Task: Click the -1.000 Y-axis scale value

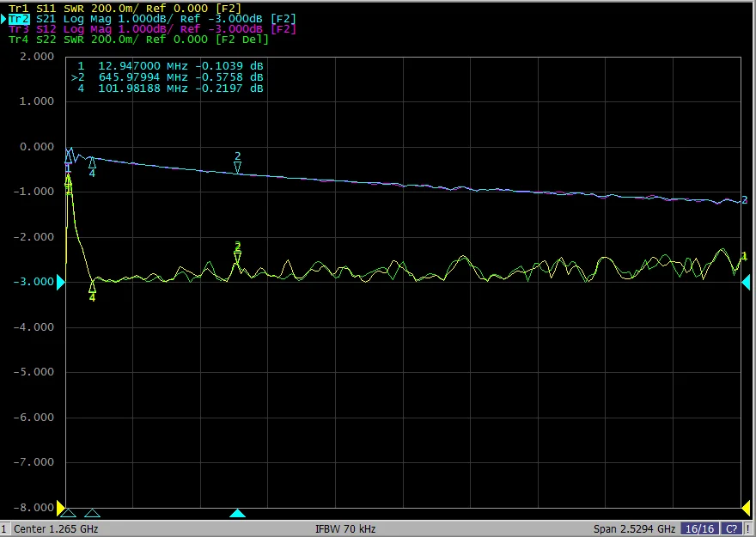Action: 34,192
